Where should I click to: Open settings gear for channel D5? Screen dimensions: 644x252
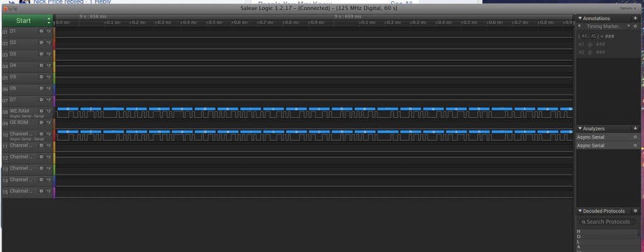(x=41, y=77)
